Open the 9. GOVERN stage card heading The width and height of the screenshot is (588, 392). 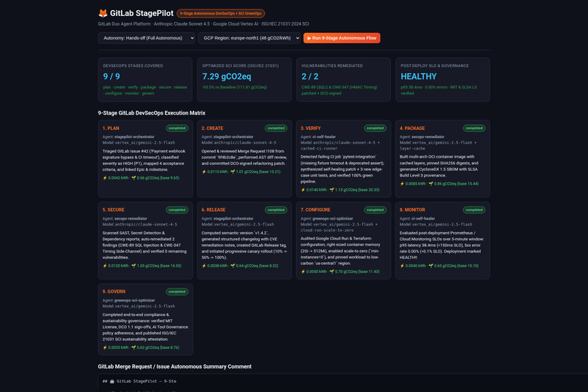coord(114,292)
